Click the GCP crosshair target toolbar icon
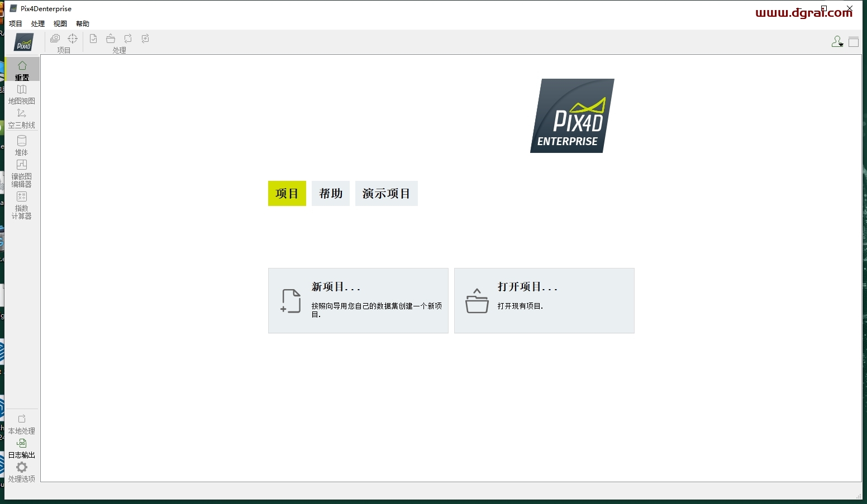Screen dimensions: 867x504 pos(73,39)
